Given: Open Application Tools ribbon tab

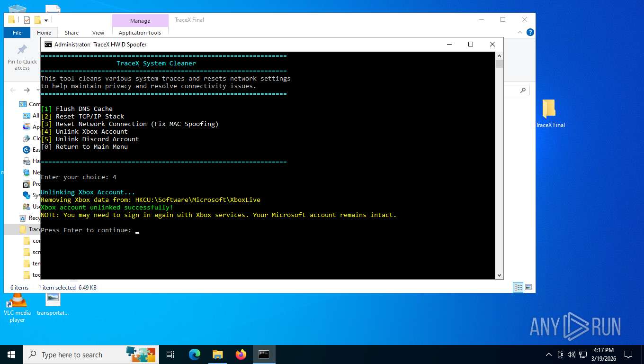Looking at the screenshot, I should (x=140, y=33).
